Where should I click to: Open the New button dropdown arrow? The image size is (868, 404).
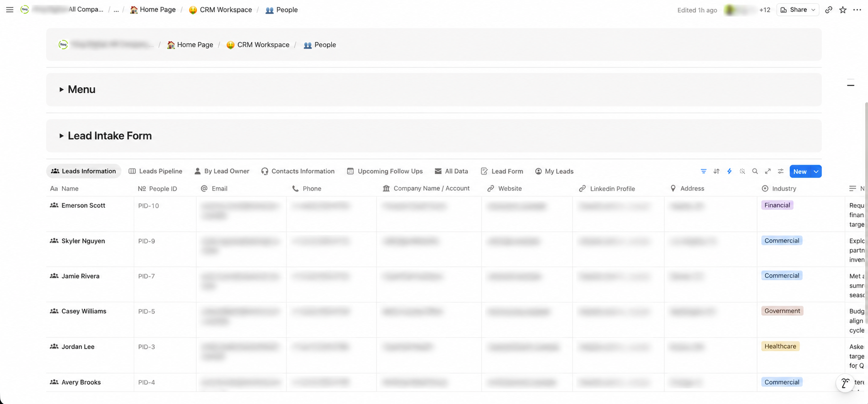pos(816,171)
